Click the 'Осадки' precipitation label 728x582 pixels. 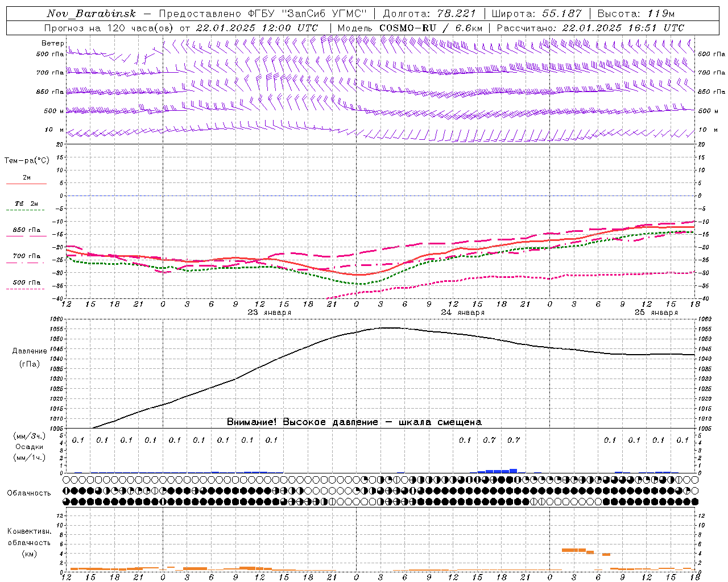tap(30, 447)
